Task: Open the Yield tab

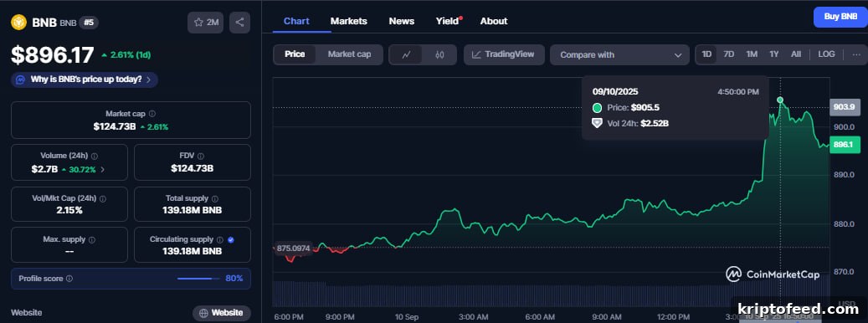Action: (x=448, y=21)
